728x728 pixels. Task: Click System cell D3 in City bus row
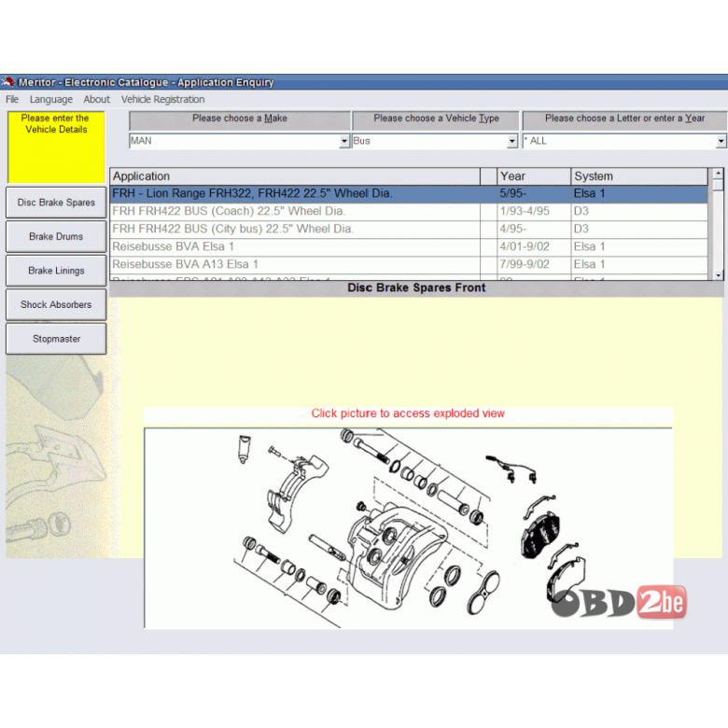[x=638, y=229]
